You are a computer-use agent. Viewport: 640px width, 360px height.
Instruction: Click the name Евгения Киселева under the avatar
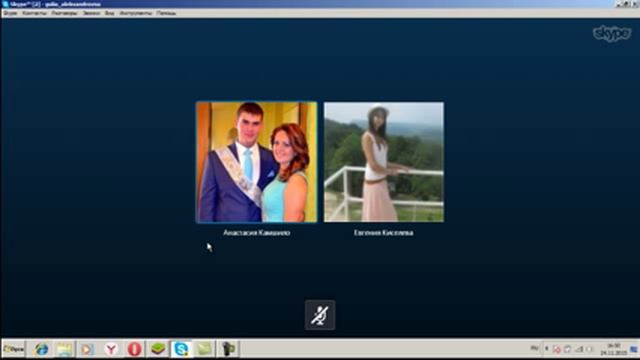[383, 233]
